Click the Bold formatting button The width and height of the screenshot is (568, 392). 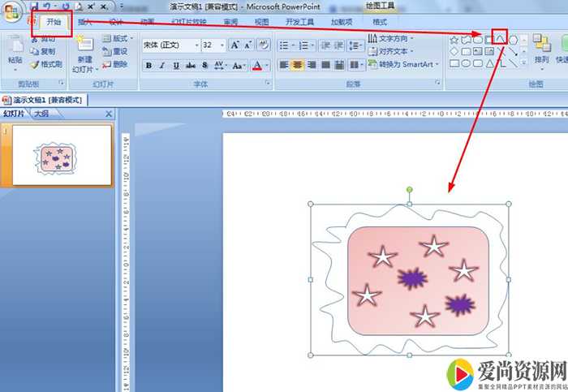point(149,65)
